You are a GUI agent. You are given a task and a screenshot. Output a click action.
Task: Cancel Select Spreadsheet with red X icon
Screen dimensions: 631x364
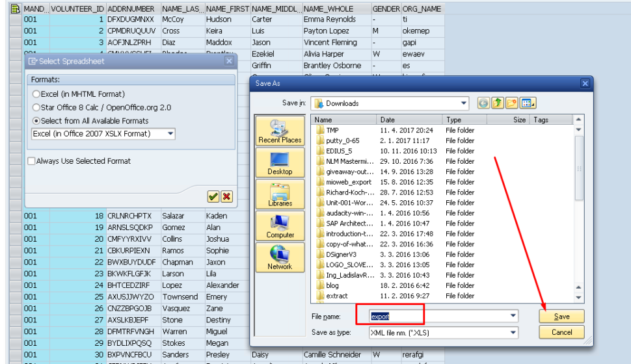(x=226, y=196)
